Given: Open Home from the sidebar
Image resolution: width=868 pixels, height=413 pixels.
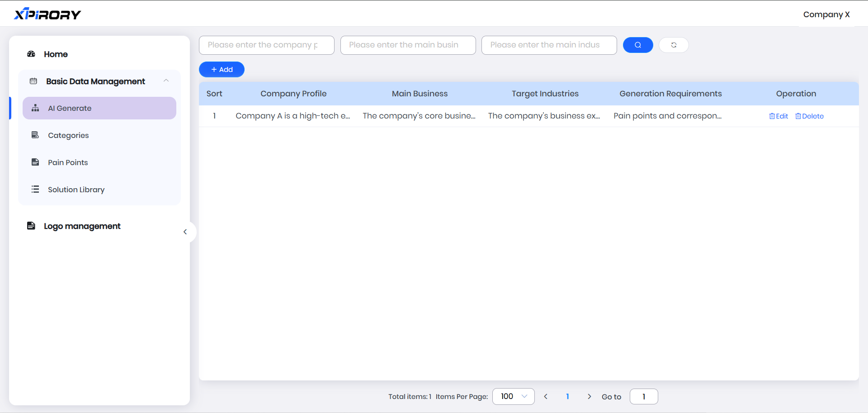Looking at the screenshot, I should (56, 54).
